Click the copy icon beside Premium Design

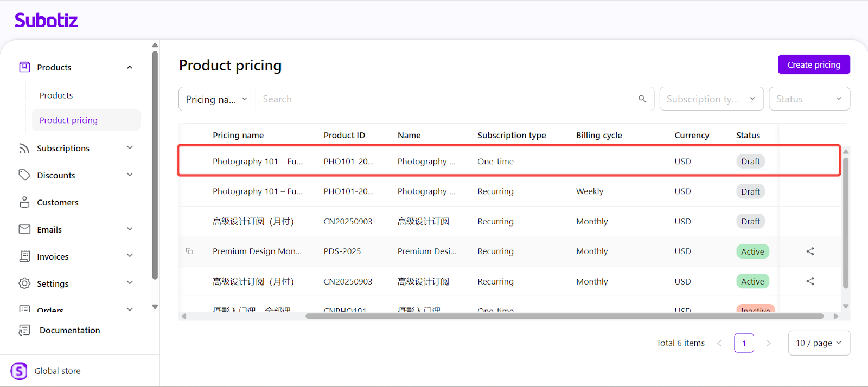[x=189, y=251]
